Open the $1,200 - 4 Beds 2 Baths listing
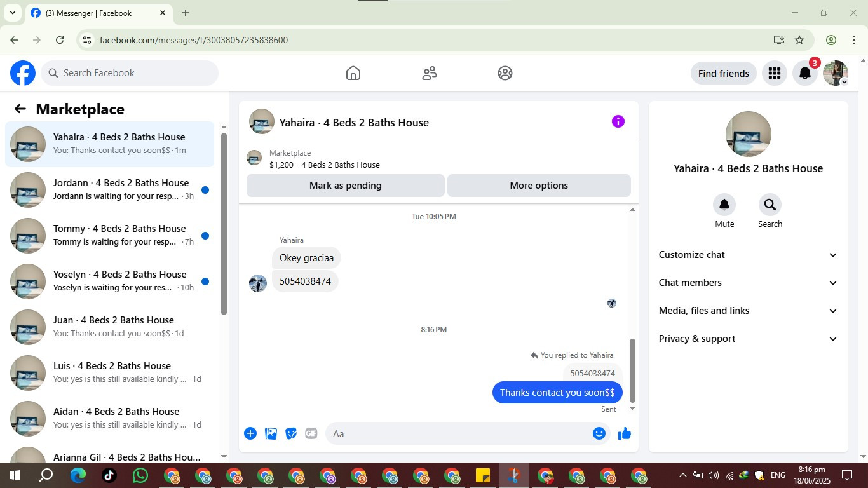Viewport: 868px width, 488px height. coord(325,165)
